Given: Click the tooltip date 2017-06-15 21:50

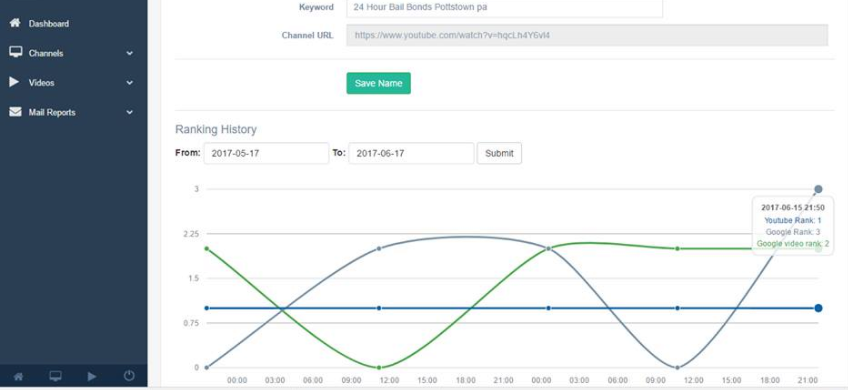Looking at the screenshot, I should click(793, 207).
